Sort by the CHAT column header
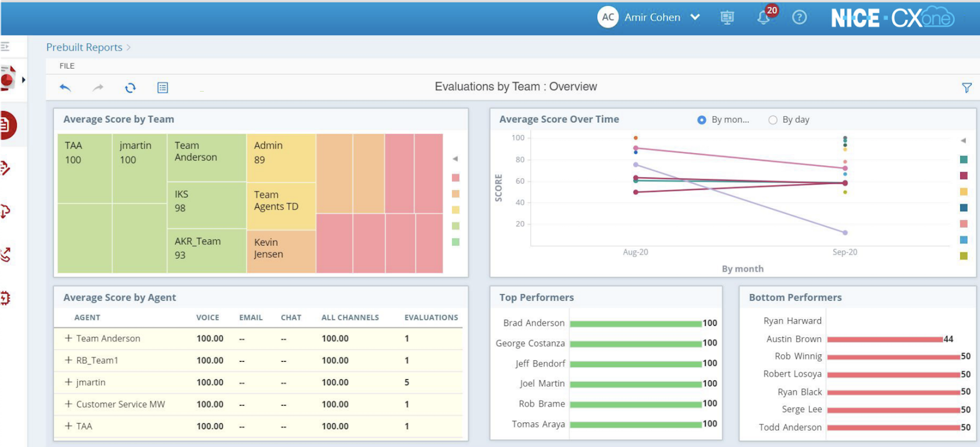 pos(291,317)
